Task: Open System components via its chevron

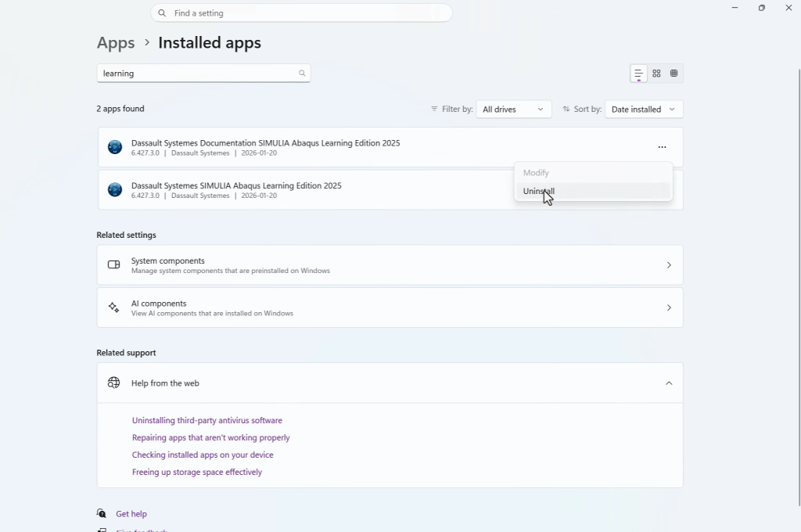Action: point(669,264)
